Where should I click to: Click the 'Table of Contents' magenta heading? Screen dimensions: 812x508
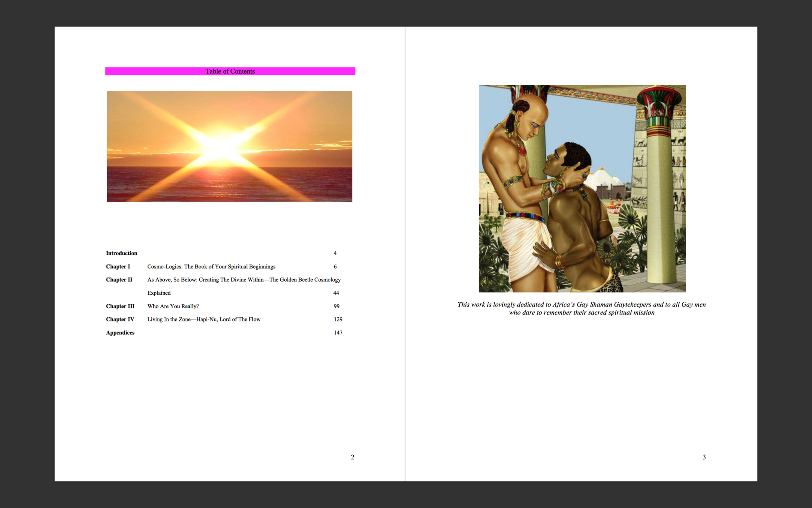230,71
